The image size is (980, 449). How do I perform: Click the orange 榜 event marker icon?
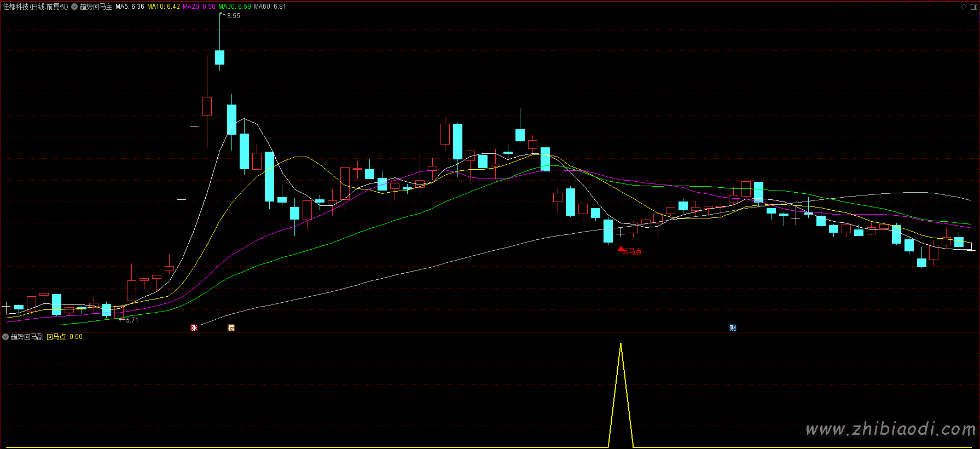[x=231, y=327]
